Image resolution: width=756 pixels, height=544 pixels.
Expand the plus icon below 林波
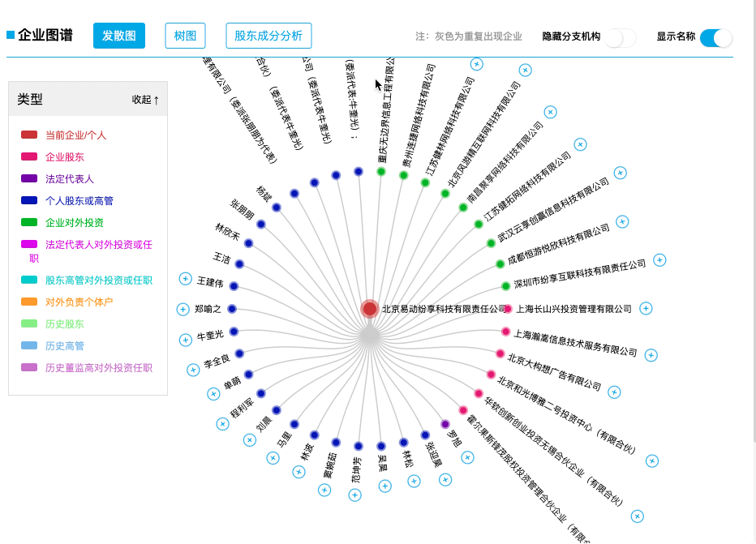[x=299, y=472]
